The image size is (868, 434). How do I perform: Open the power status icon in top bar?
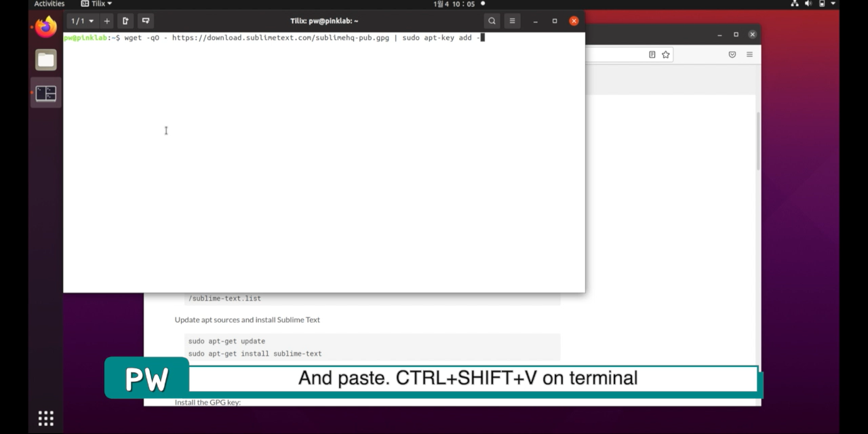coord(821,4)
